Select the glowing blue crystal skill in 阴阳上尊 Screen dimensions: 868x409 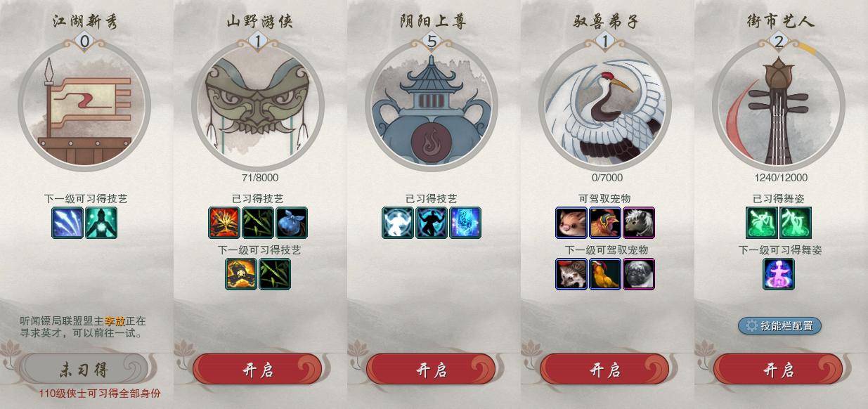point(465,223)
